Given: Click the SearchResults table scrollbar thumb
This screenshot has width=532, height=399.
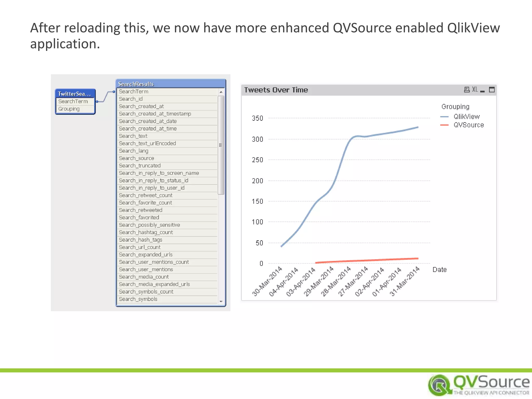Looking at the screenshot, I should [x=221, y=145].
